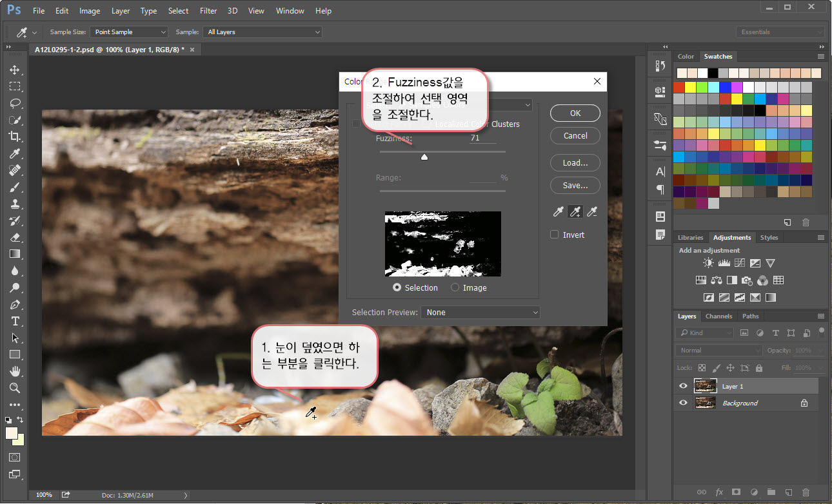This screenshot has width=832, height=504.
Task: Select the Rectangular Marquee tool
Action: [x=15, y=86]
